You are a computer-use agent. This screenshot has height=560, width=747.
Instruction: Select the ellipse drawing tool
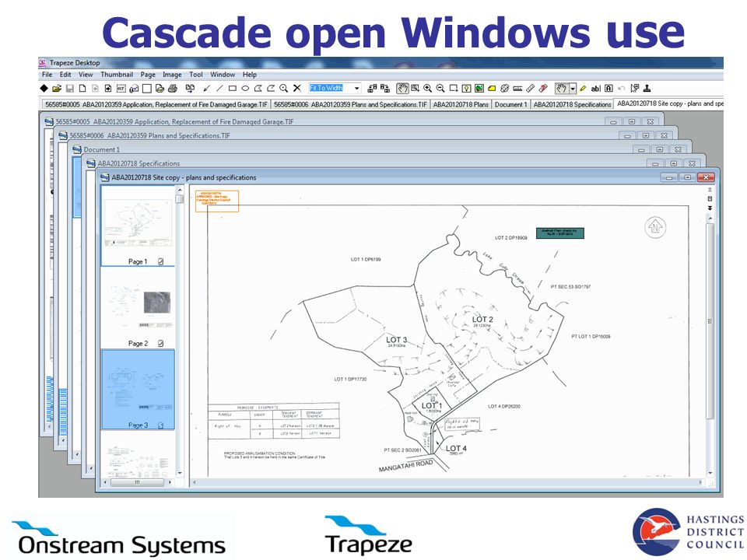pyautogui.click(x=245, y=88)
